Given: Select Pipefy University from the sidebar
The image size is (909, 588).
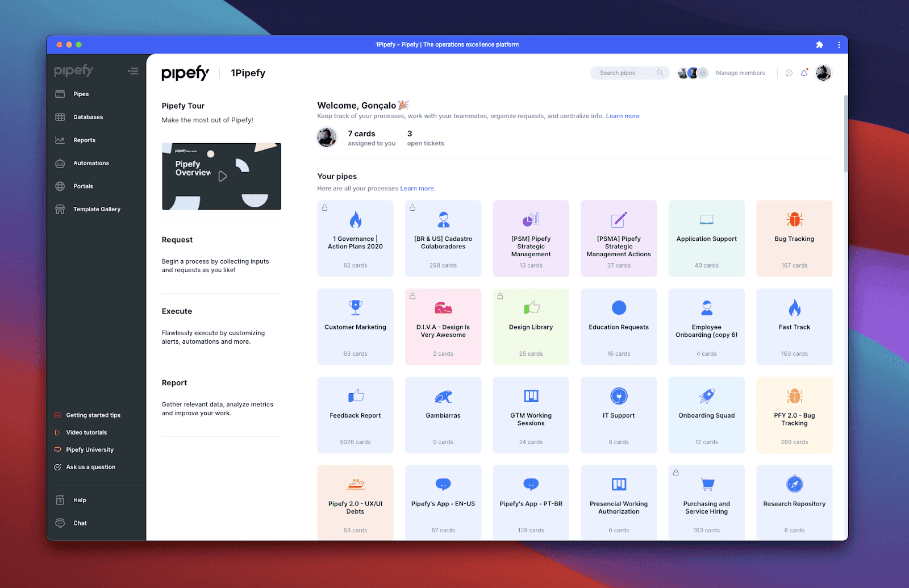Looking at the screenshot, I should pos(90,449).
